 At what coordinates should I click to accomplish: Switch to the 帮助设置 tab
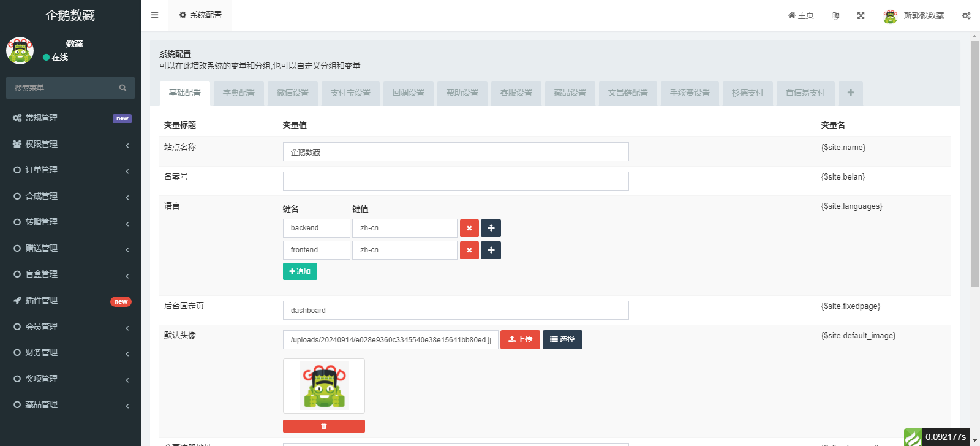(x=462, y=93)
